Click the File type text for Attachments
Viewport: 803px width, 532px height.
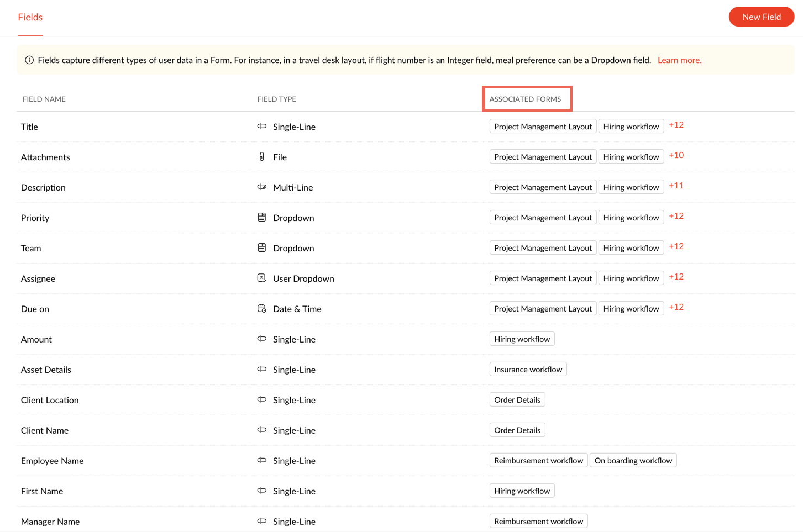coord(280,157)
